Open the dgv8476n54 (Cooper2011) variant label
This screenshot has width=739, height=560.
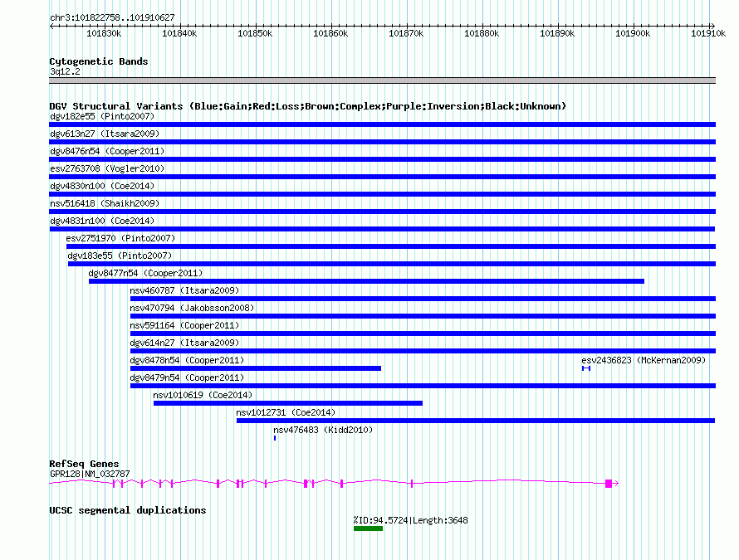point(107,151)
